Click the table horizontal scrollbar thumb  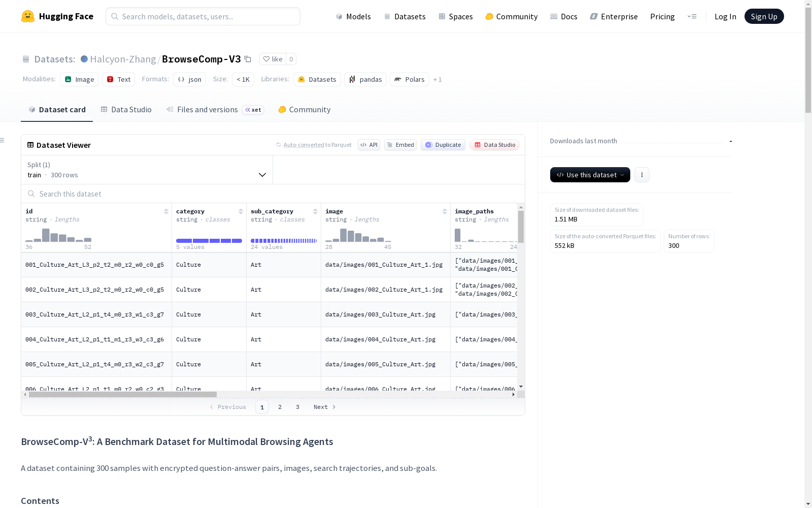pyautogui.click(x=123, y=394)
